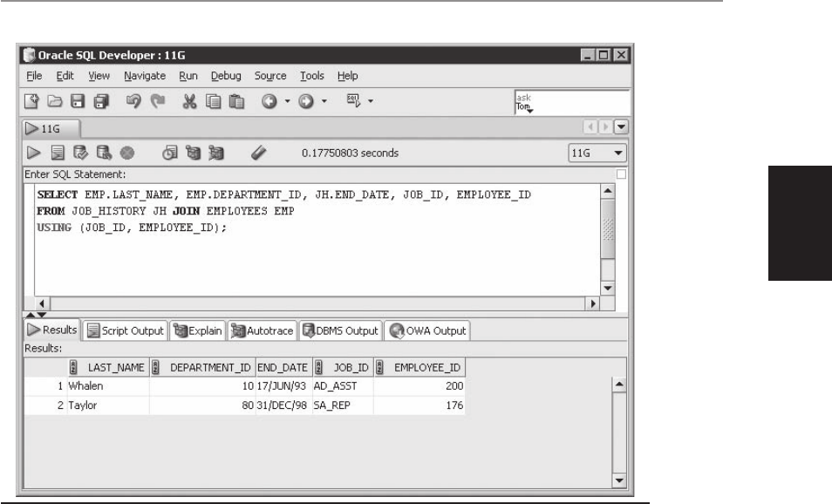Select the SA_REP job cell

[343, 405]
